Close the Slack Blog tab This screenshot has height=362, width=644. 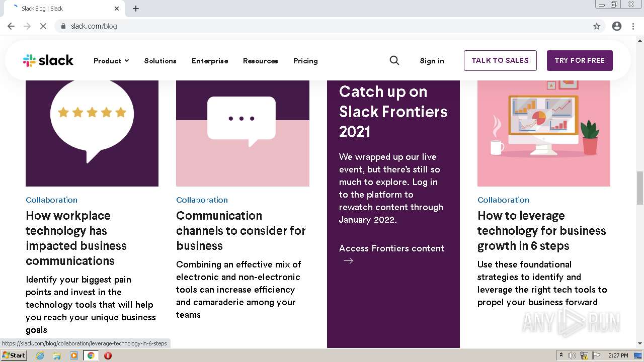(x=117, y=9)
